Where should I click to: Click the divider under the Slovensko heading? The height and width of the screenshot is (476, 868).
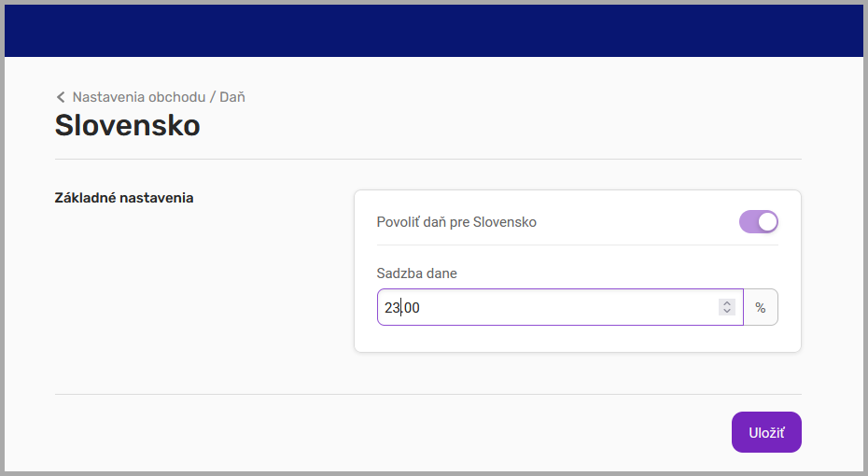click(x=427, y=160)
